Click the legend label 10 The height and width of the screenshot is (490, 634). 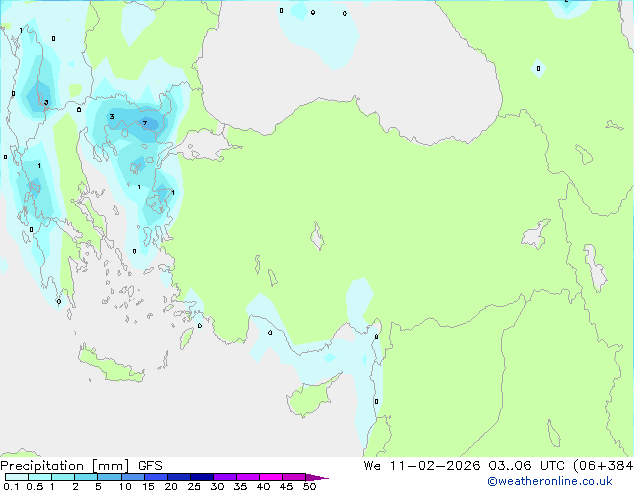125,486
